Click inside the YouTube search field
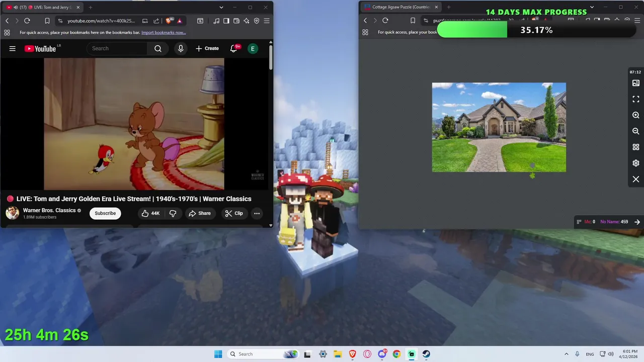Screen dimensions: 644x362 pos(117,48)
